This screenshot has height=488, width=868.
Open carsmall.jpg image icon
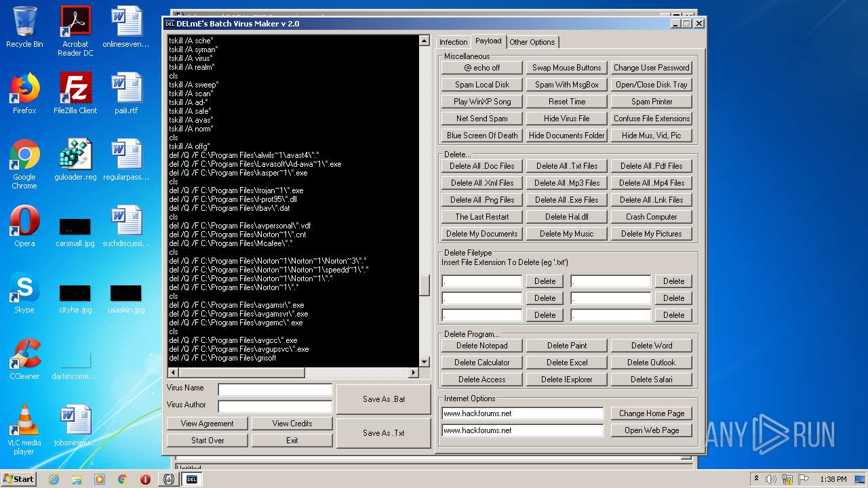tap(75, 231)
